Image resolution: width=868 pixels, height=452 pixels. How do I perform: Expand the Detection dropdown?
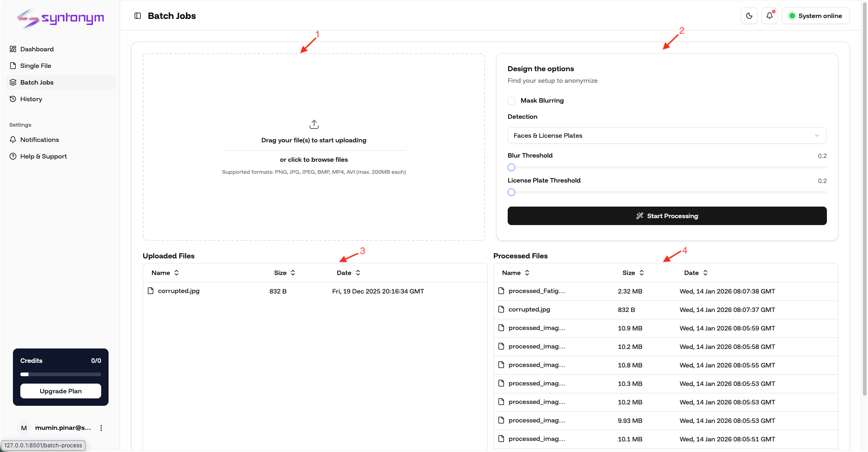pos(667,135)
